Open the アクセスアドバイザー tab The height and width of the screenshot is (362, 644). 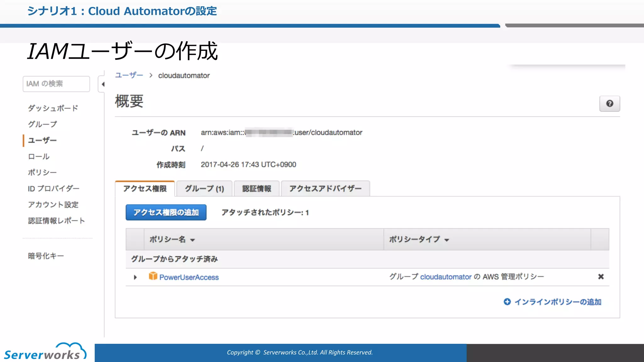(x=325, y=189)
